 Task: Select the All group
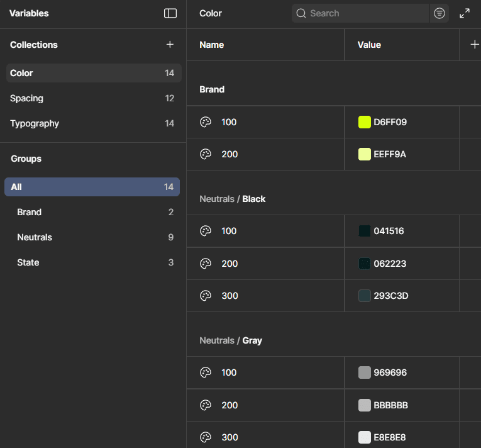(92, 187)
